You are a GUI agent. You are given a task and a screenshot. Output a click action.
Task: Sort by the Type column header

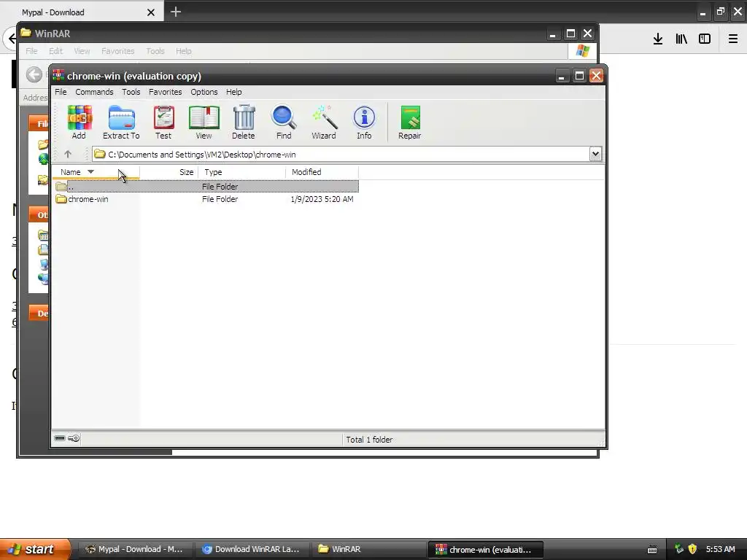242,172
